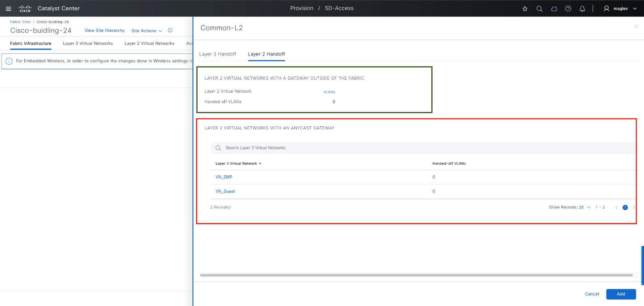Sort by Layer 3 Virtual Network column

point(236,164)
